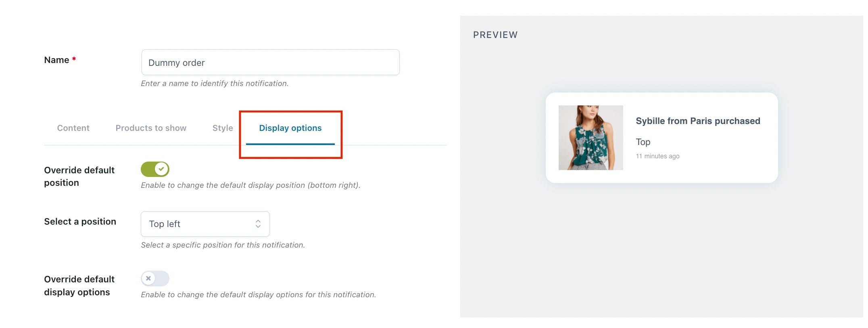Click the product photo in the preview
868x328 pixels.
pyautogui.click(x=590, y=138)
